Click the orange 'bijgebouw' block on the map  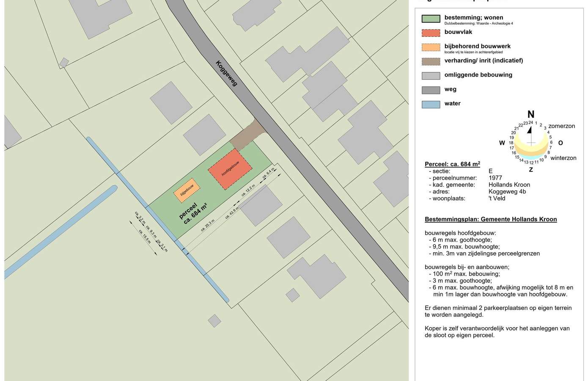pos(187,193)
